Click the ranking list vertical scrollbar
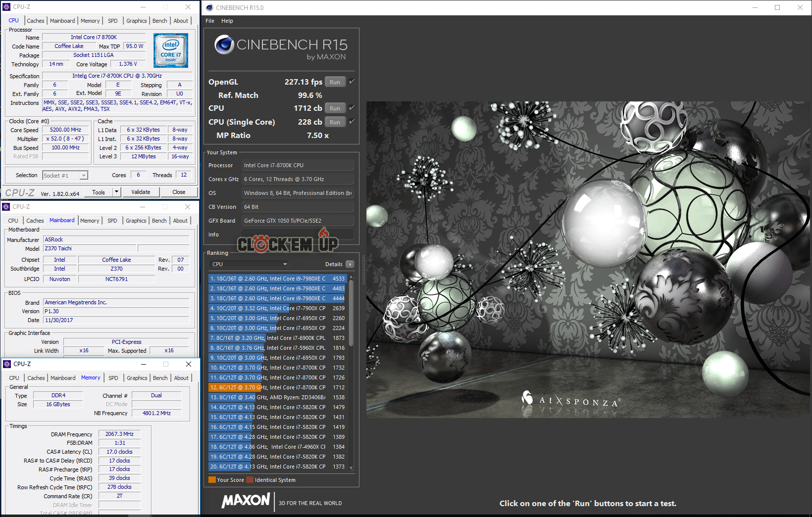 [x=351, y=312]
